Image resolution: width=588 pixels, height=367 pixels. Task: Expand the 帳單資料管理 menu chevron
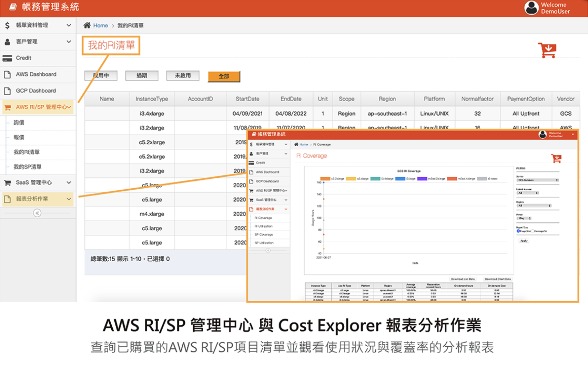[x=69, y=25]
